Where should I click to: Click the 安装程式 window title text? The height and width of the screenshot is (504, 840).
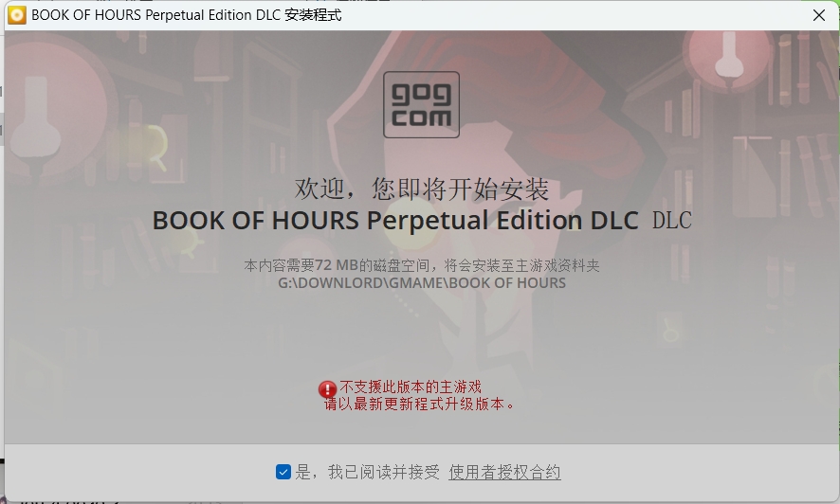click(x=313, y=15)
